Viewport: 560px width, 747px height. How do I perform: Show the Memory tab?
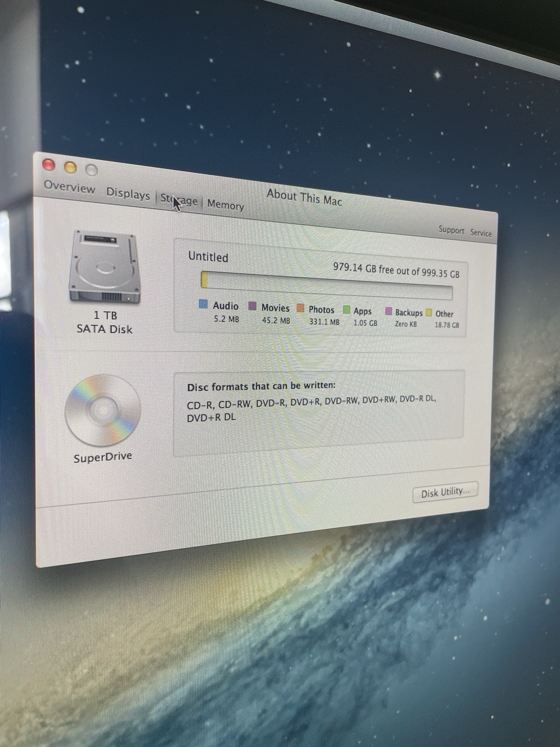tap(225, 204)
